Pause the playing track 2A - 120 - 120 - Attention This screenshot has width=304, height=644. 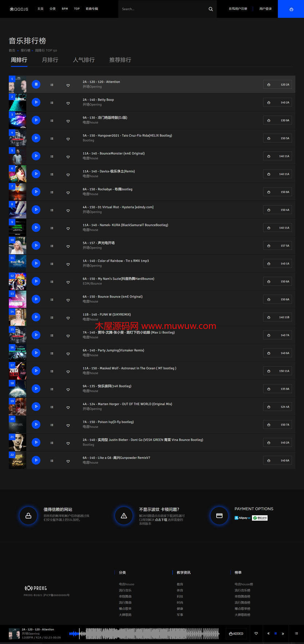pos(36,84)
